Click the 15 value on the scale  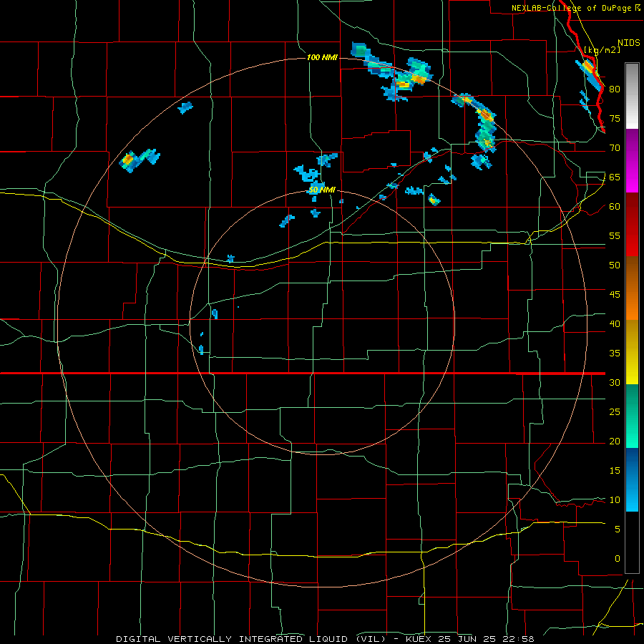click(x=615, y=470)
